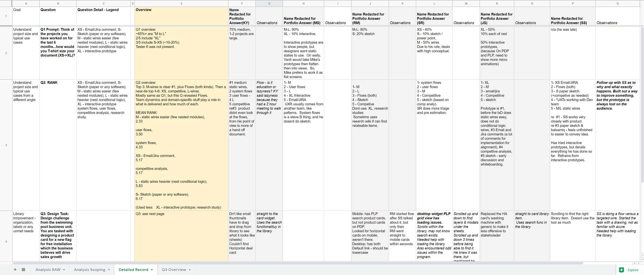Click '75% medium, 1-2 projects are large' cell

coord(242,53)
